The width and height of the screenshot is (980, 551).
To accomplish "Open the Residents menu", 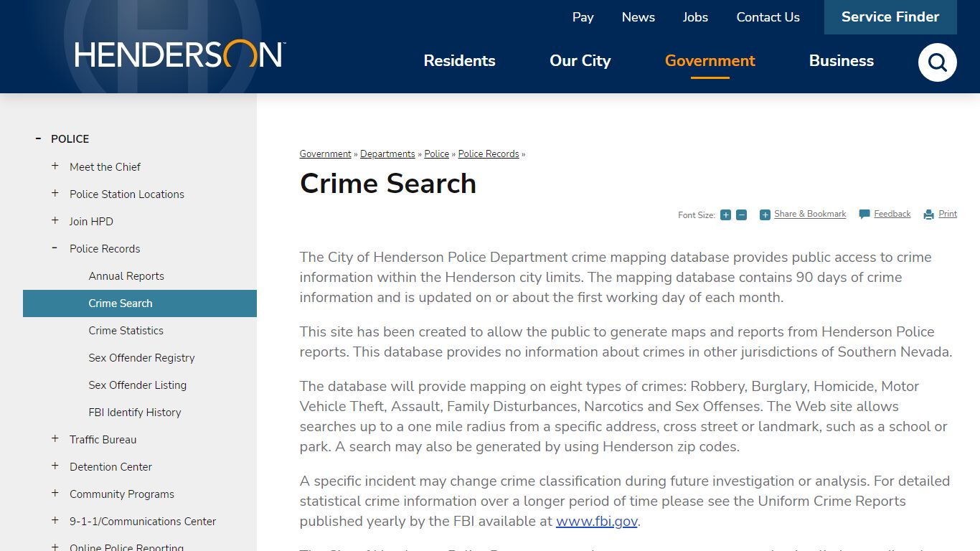I will click(459, 61).
